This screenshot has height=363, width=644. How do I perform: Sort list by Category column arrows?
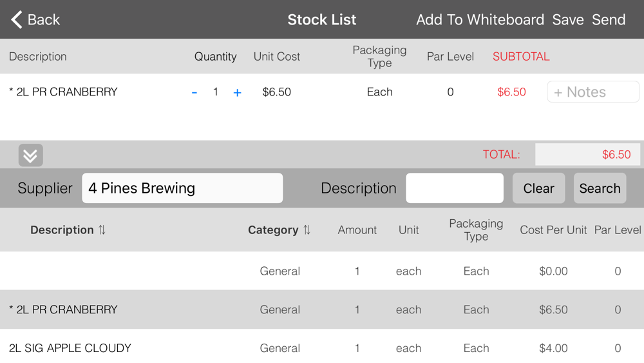[307, 230]
